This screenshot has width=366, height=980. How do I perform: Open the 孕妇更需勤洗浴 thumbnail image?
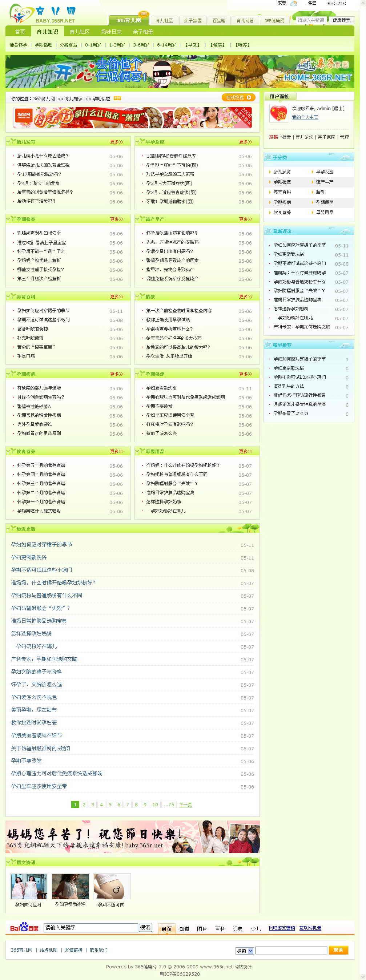pos(71,886)
